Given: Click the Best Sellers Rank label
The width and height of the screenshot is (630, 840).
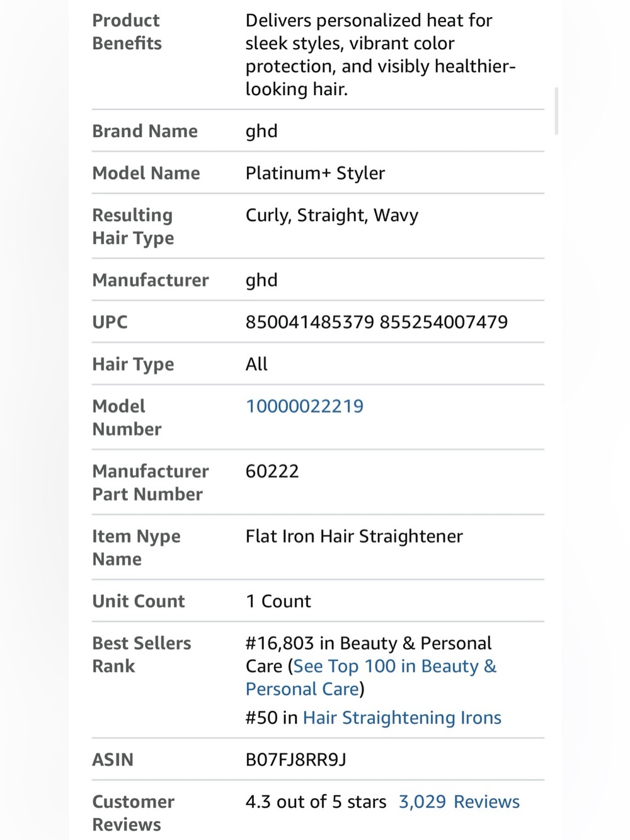Looking at the screenshot, I should click(142, 655).
